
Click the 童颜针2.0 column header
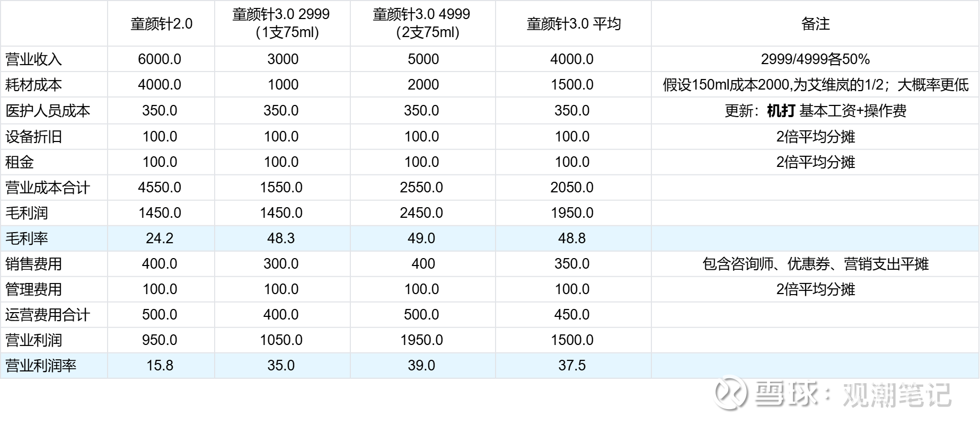[161, 24]
